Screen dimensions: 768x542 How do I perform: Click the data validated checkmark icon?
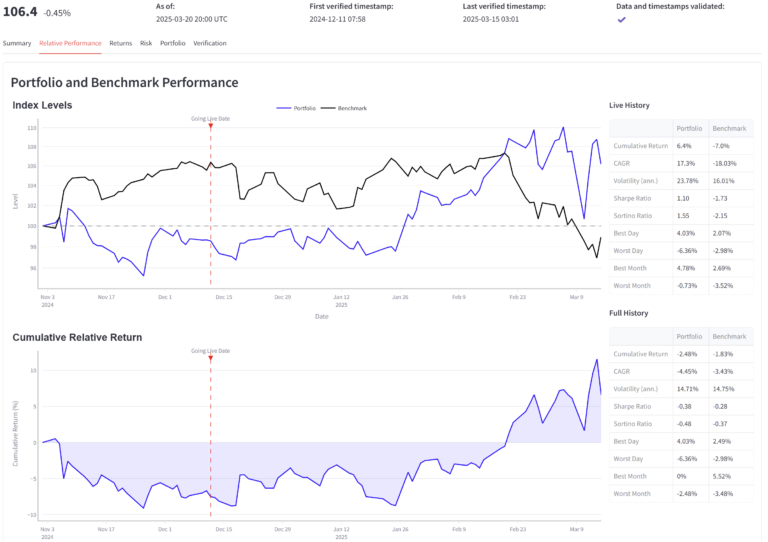click(x=621, y=19)
